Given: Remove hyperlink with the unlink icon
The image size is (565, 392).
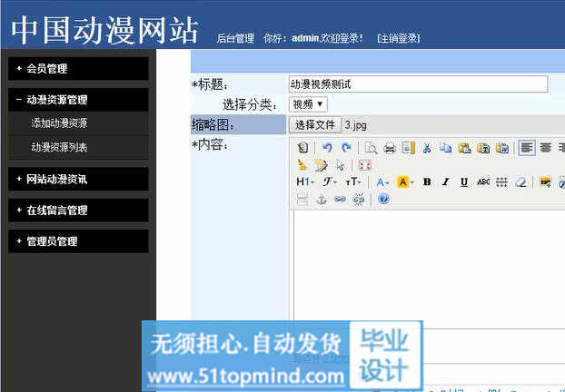Looking at the screenshot, I should click(359, 199).
